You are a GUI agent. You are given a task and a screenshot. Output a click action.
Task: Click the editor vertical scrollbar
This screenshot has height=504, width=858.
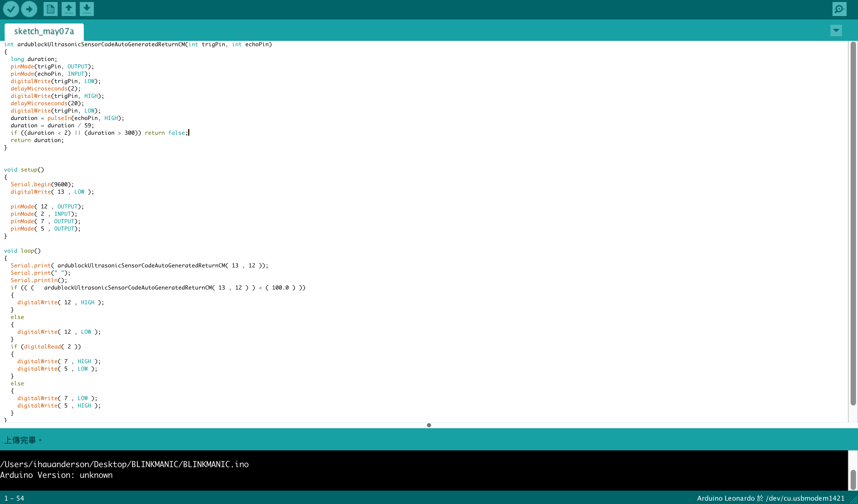click(x=853, y=223)
